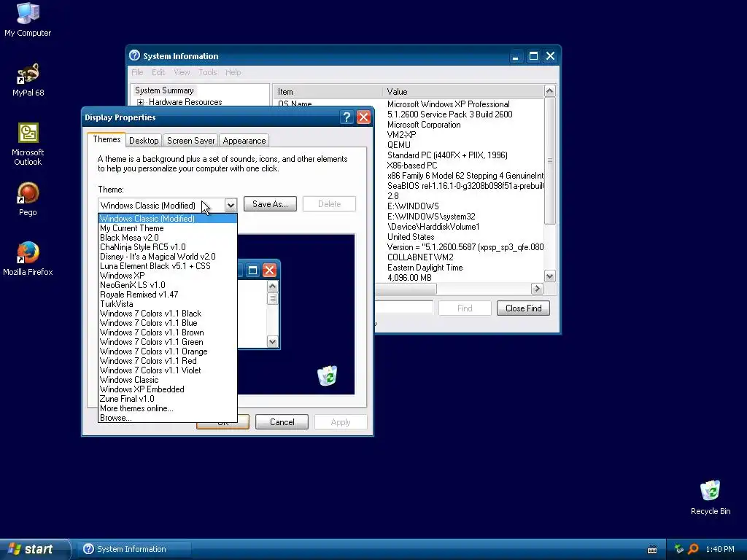Select the Recycle Bin desktop icon

point(711,497)
